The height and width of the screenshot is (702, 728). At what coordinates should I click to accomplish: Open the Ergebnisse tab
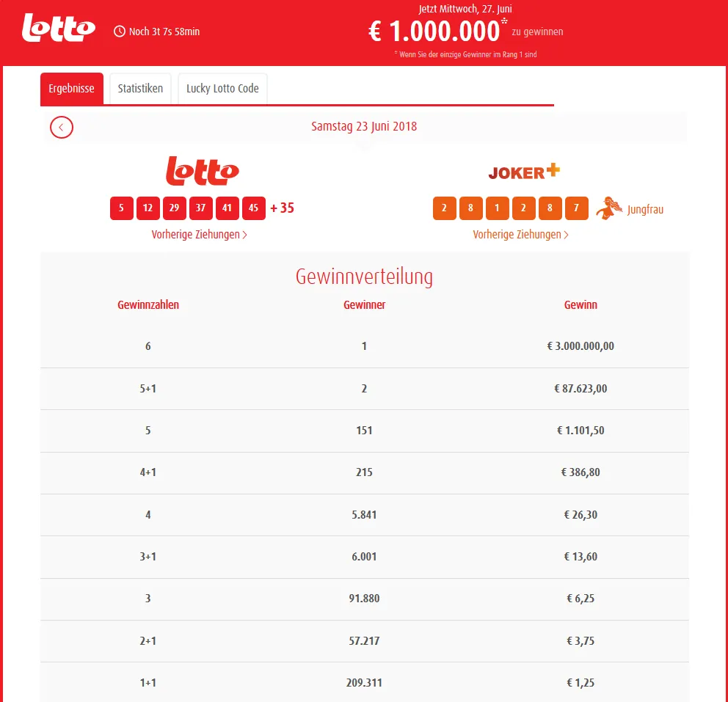point(71,89)
